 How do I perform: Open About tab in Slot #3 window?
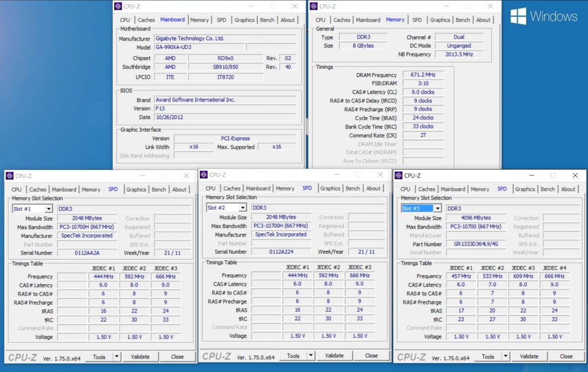[x=568, y=189]
